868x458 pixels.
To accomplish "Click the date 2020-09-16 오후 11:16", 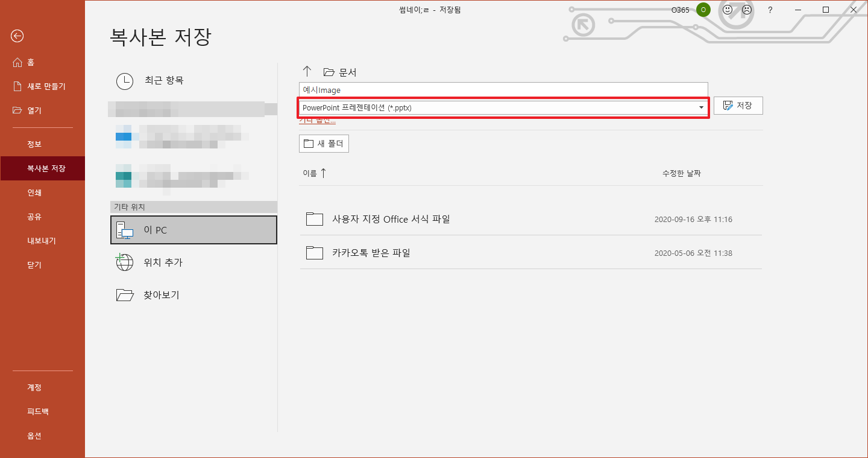I will pos(693,220).
